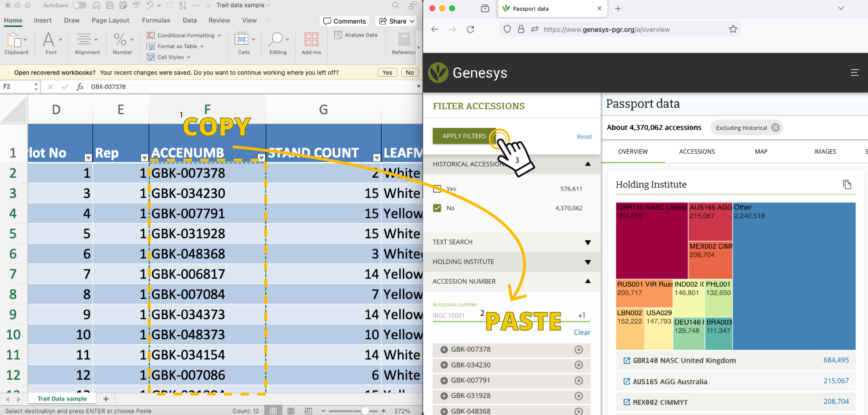Click Yes to open recovered workbooks
The image size is (868, 415).
[x=387, y=72]
